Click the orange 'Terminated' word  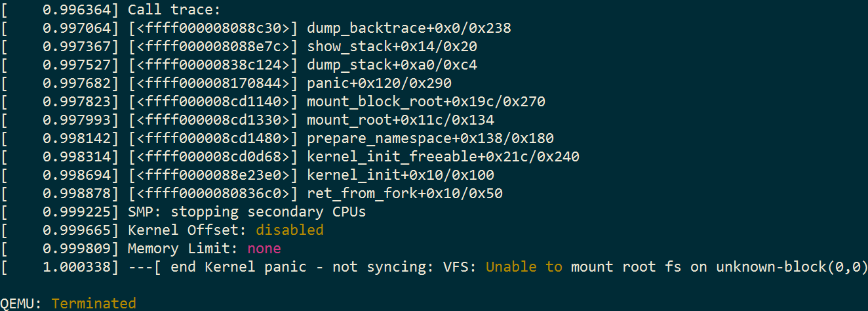pyautogui.click(x=94, y=303)
